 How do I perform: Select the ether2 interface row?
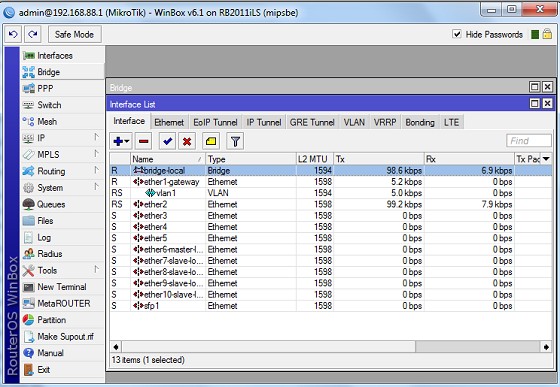pyautogui.click(x=331, y=205)
